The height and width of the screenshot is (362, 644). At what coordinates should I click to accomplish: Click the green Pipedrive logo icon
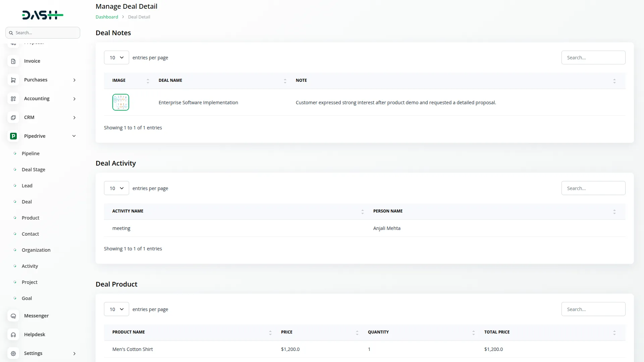[x=13, y=136]
